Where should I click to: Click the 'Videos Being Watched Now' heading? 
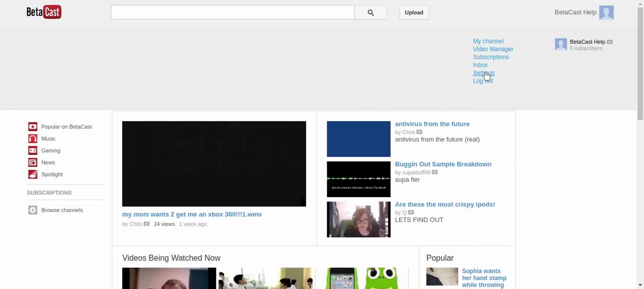pyautogui.click(x=171, y=258)
